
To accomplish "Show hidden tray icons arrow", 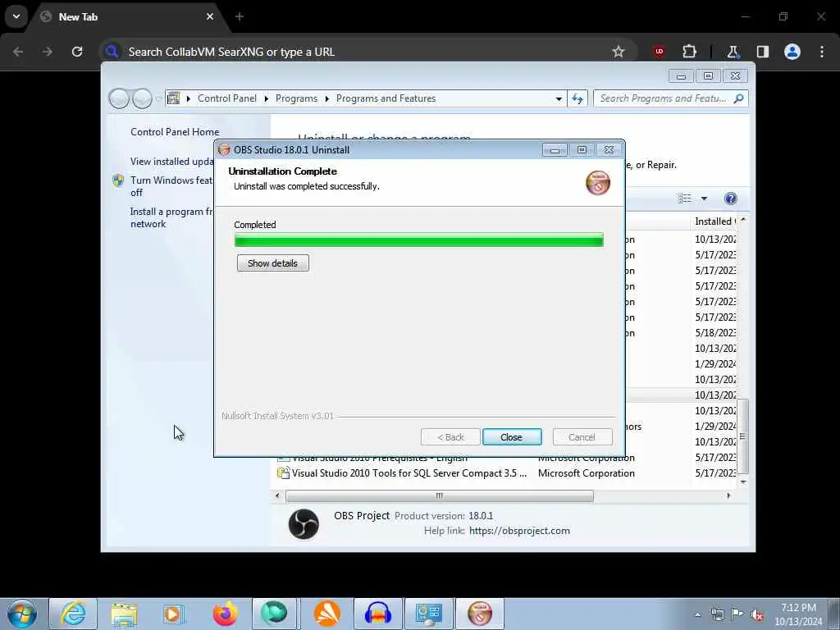I will [697, 614].
